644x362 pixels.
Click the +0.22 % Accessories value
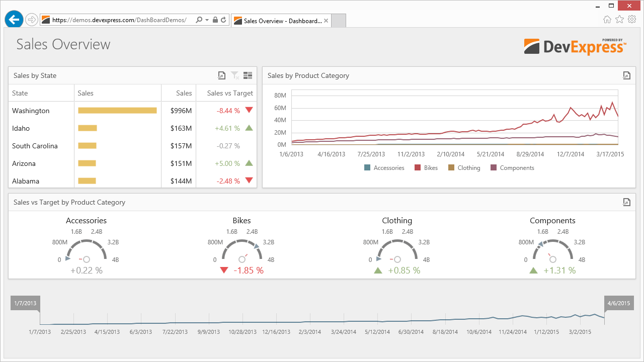[x=87, y=270]
